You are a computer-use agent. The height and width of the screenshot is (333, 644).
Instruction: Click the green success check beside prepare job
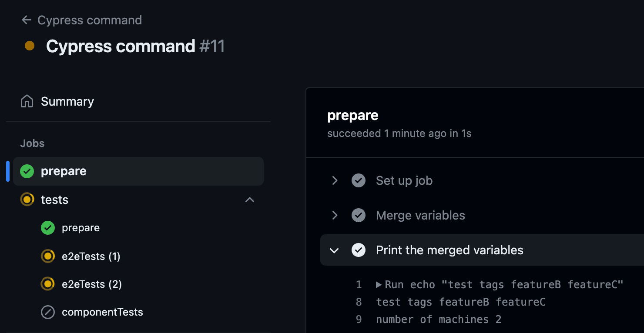(27, 171)
